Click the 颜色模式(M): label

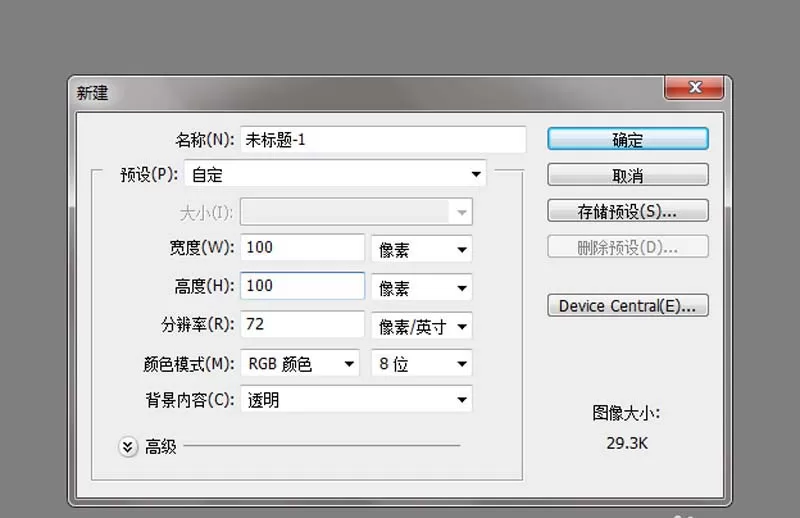(189, 364)
